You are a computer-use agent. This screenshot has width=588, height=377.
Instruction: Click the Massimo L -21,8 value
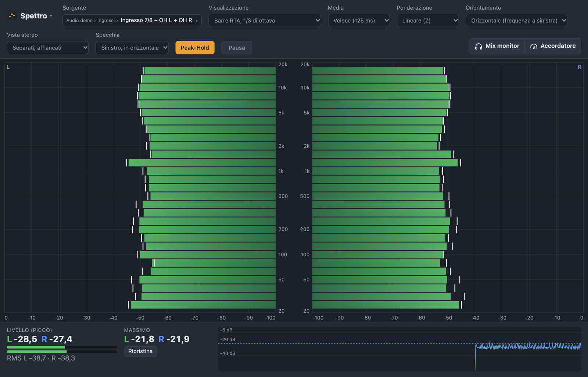(x=139, y=339)
